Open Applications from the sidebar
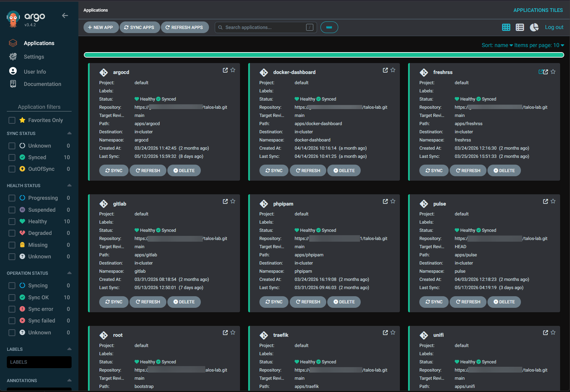 point(39,43)
